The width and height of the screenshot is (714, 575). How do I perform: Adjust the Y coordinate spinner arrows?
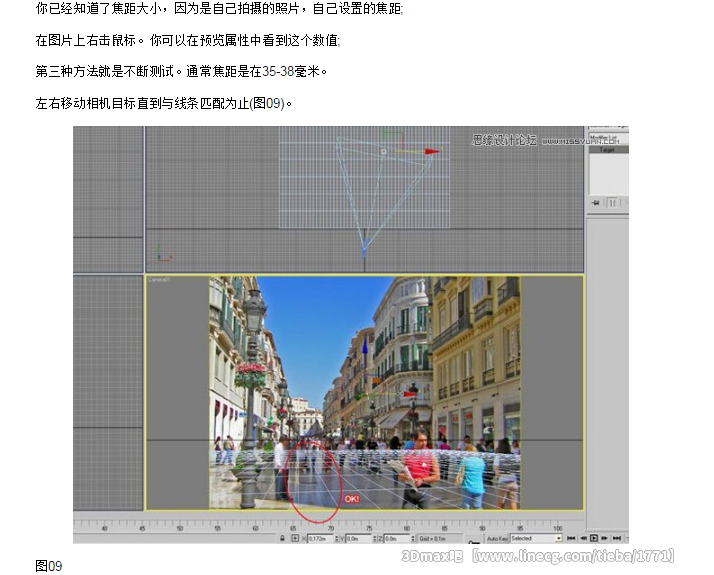[x=375, y=539]
